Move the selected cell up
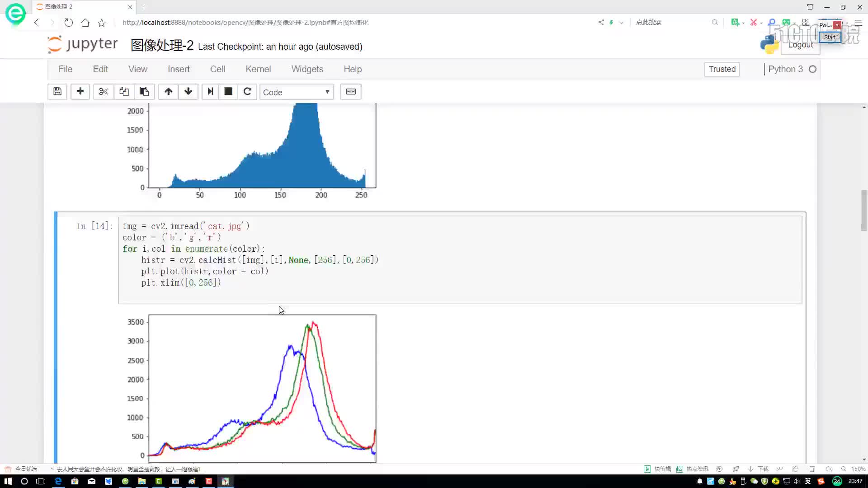This screenshot has height=488, width=868. [x=168, y=92]
